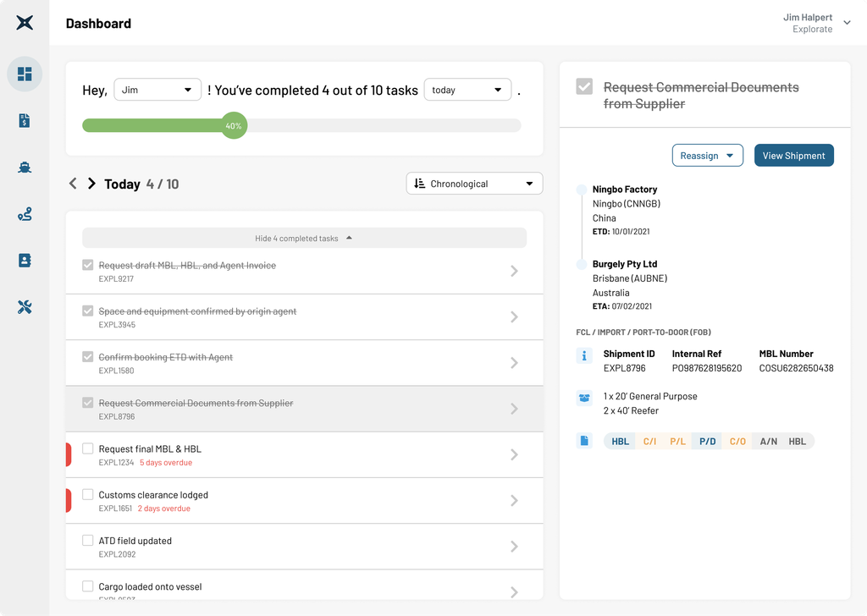Expand Jim Halpert account menu
867x616 pixels.
click(847, 23)
